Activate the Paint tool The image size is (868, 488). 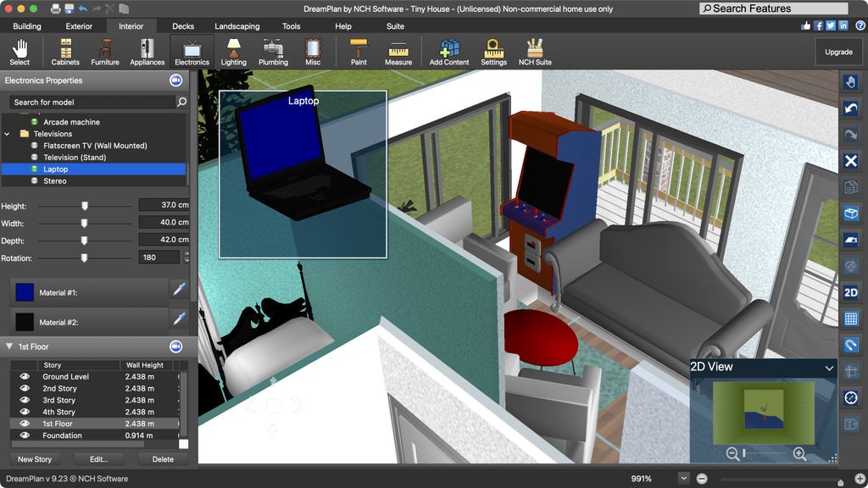pyautogui.click(x=358, y=51)
